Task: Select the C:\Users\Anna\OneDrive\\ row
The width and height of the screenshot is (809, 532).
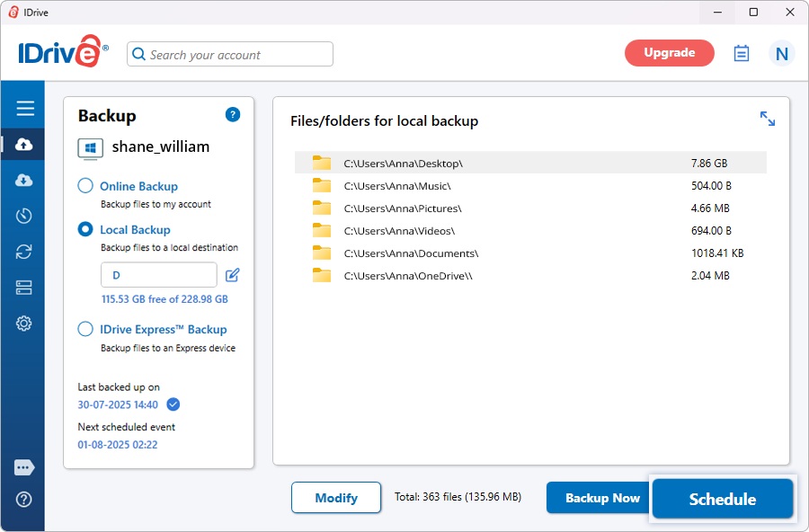Action: click(x=530, y=276)
